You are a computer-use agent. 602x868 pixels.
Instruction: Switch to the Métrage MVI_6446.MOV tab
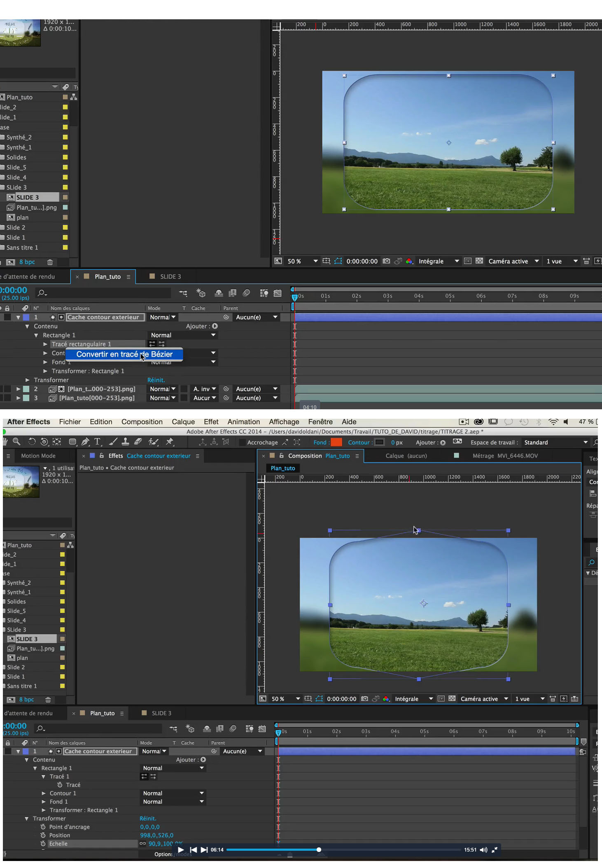pyautogui.click(x=505, y=456)
